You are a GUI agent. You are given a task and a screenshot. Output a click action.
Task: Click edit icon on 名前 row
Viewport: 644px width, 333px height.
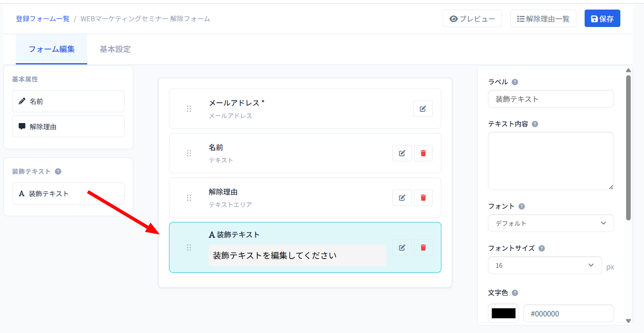pos(402,153)
